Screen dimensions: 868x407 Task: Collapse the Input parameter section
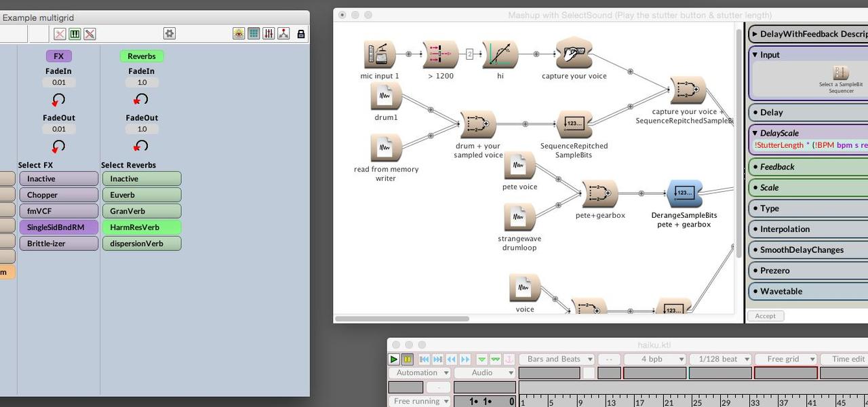point(755,55)
